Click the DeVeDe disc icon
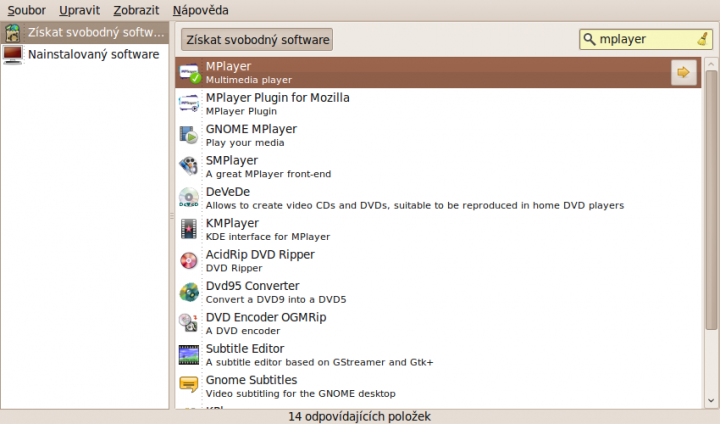This screenshot has width=720, height=424. (x=189, y=198)
